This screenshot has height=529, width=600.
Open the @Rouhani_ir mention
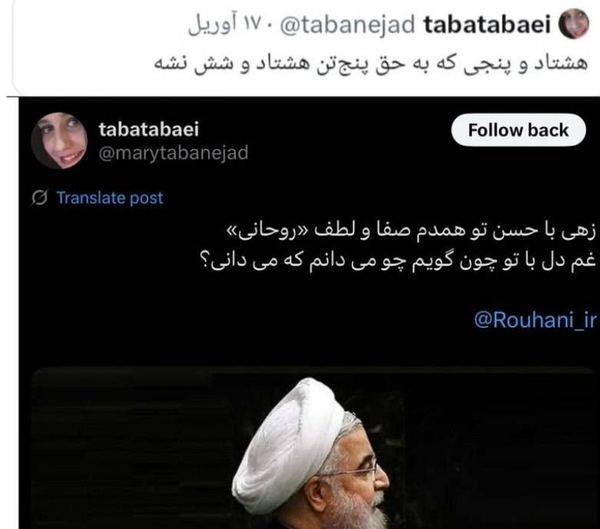pos(535,320)
